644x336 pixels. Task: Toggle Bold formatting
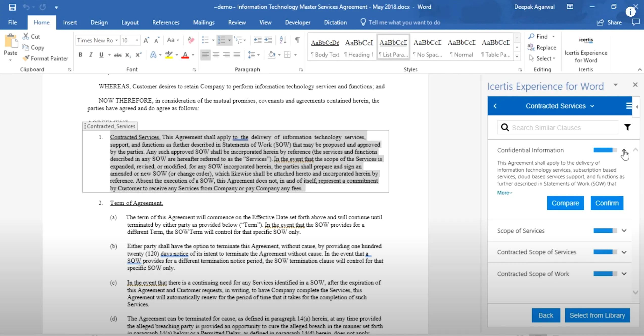80,55
